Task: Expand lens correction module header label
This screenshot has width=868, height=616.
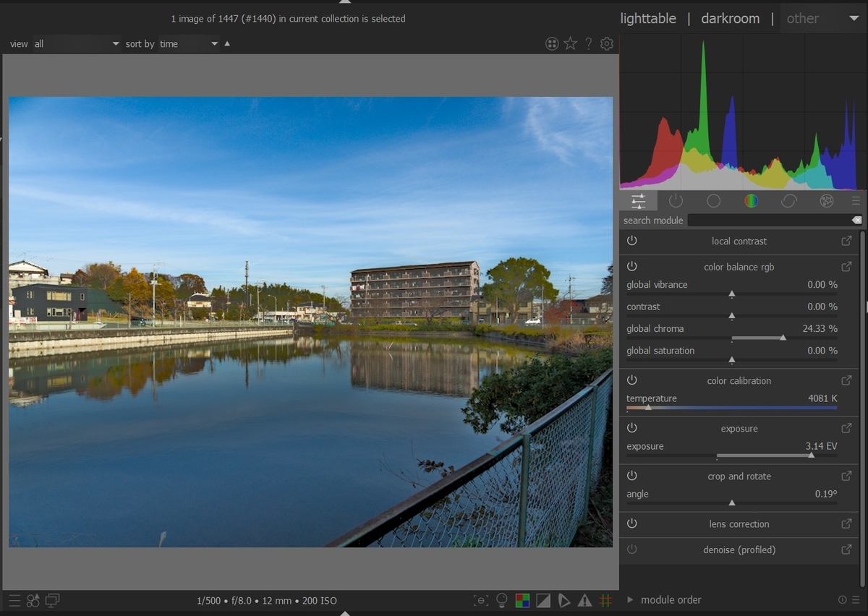Action: (739, 524)
